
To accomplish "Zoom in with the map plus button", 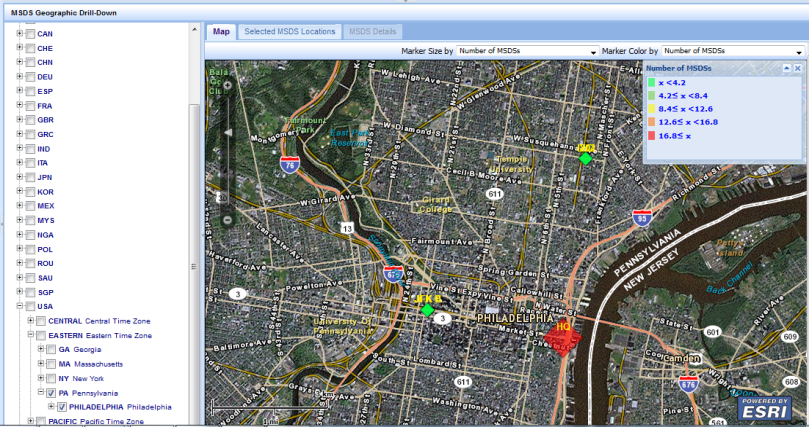I will 227,85.
